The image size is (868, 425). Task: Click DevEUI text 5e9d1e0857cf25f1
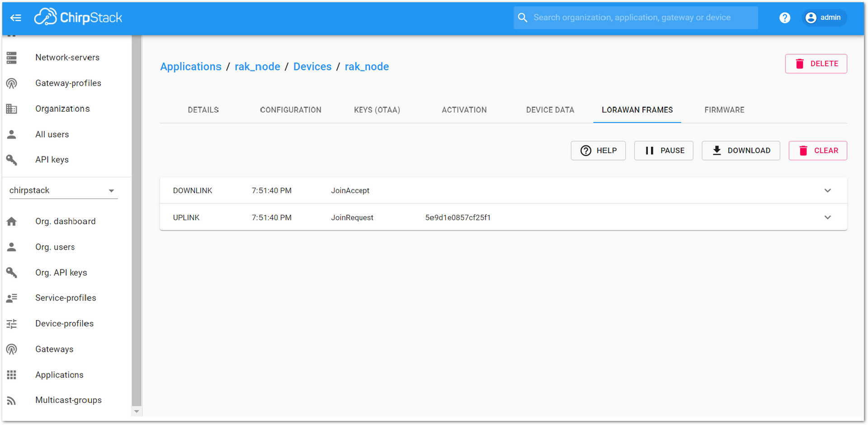458,217
